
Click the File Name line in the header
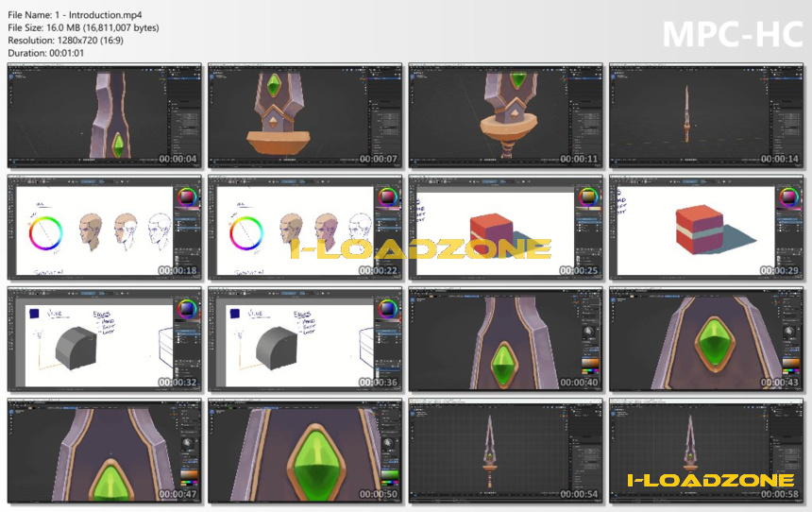pos(75,15)
